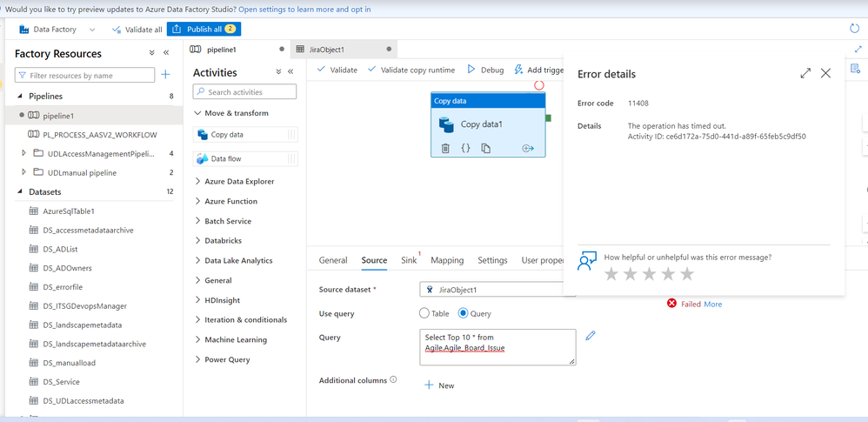The image size is (868, 422).
Task: Open the AzureSqlTable1 dataset
Action: point(70,211)
